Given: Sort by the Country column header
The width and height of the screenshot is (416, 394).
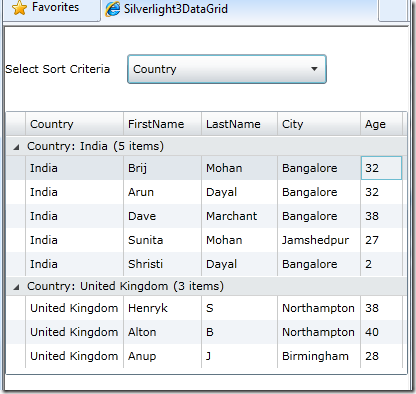Looking at the screenshot, I should pyautogui.click(x=74, y=124).
